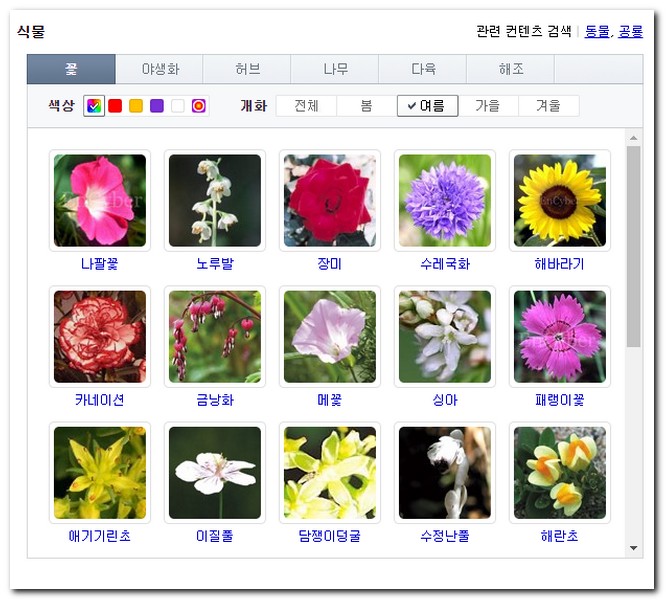
Task: Select 봄 blooming season filter
Action: click(x=367, y=106)
